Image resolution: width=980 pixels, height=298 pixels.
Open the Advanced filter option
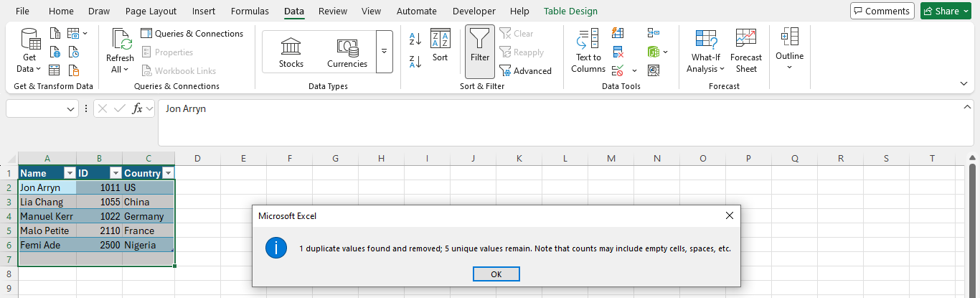point(525,71)
